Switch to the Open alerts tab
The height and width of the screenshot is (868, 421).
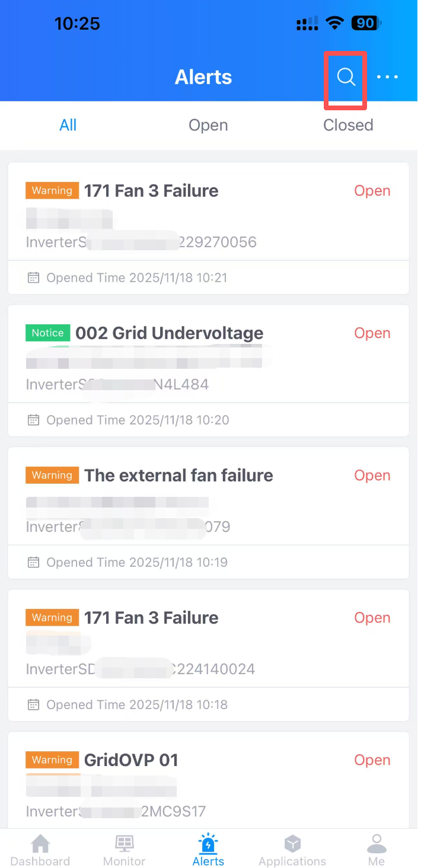pyautogui.click(x=208, y=125)
